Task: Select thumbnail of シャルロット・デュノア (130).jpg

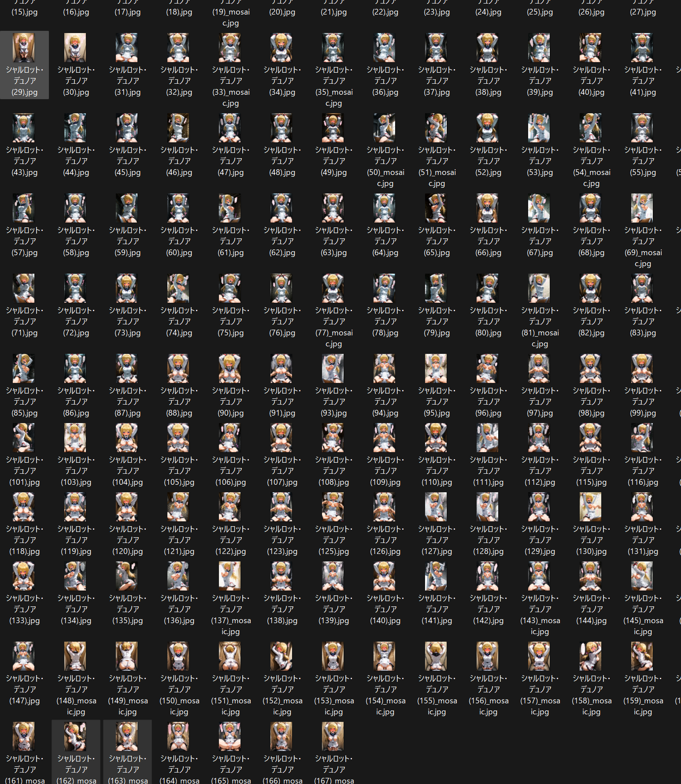Action: point(591,507)
